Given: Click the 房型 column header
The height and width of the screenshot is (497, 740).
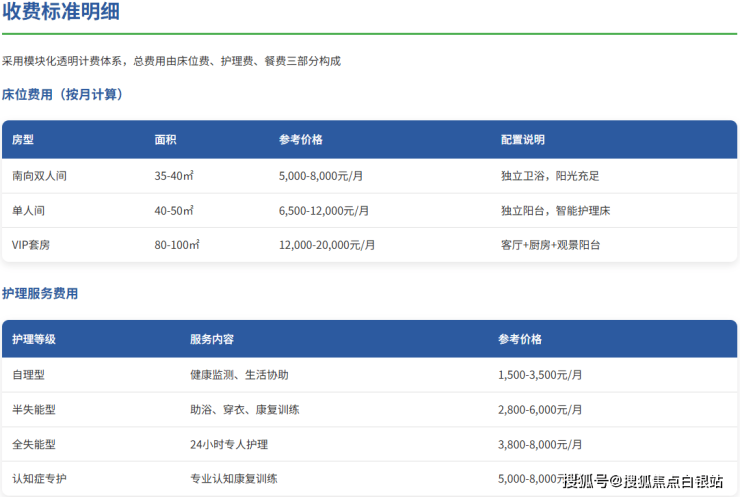Looking at the screenshot, I should click(x=23, y=140).
